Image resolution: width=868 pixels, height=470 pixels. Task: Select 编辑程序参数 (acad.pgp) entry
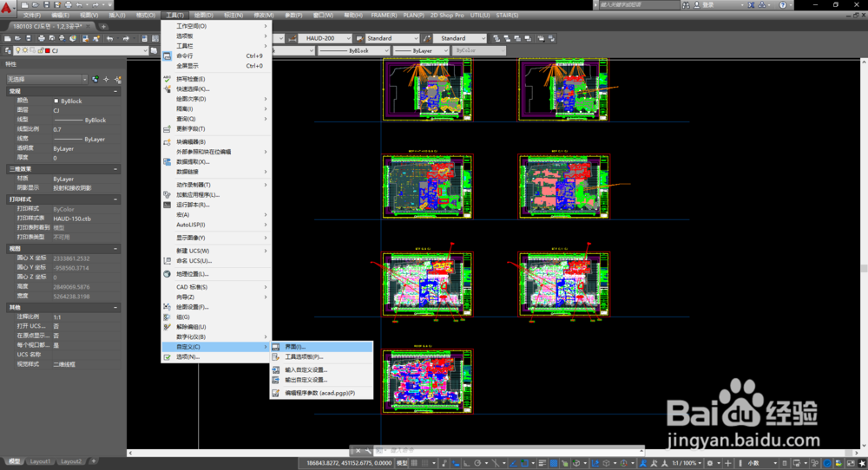pyautogui.click(x=321, y=393)
